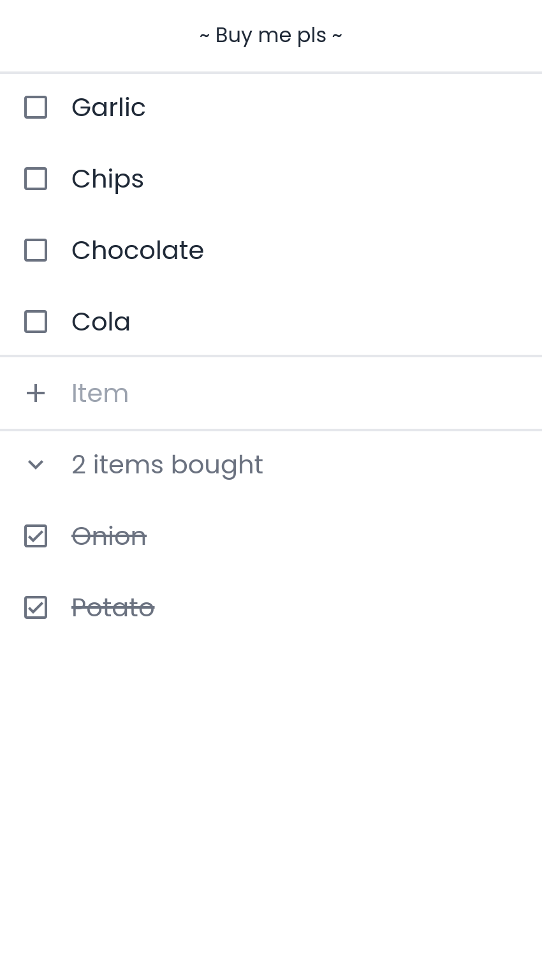542x980 pixels.
Task: Click the Chips item name
Action: tap(107, 179)
